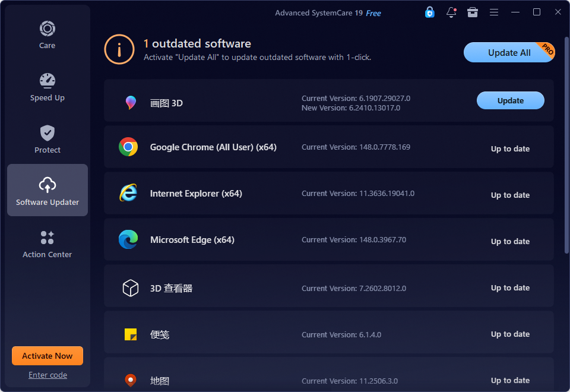This screenshot has height=392, width=570.
Task: Open the Action Center icon
Action: [x=47, y=238]
